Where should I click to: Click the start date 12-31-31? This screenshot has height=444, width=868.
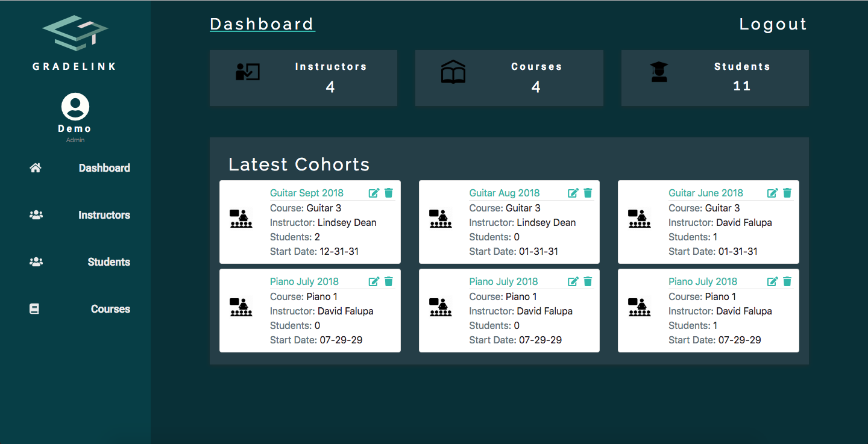pos(339,251)
